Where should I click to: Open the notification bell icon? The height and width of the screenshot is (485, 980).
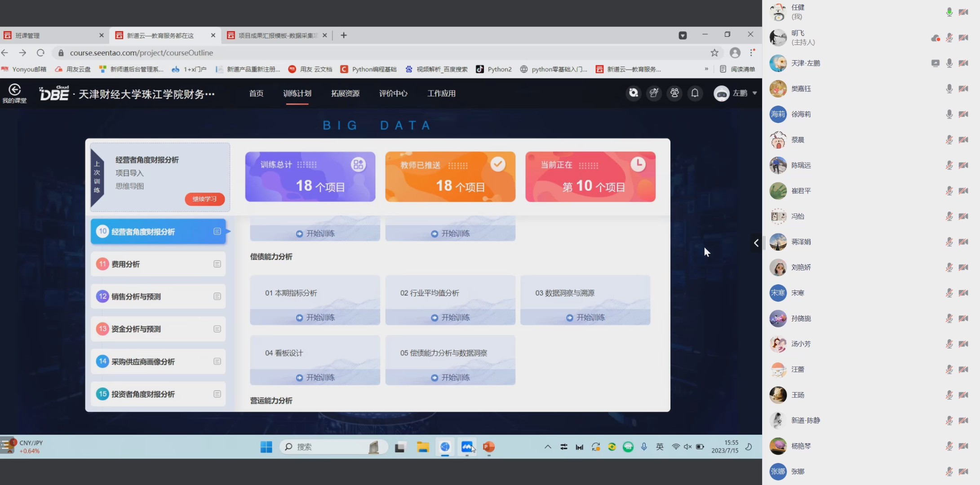695,93
